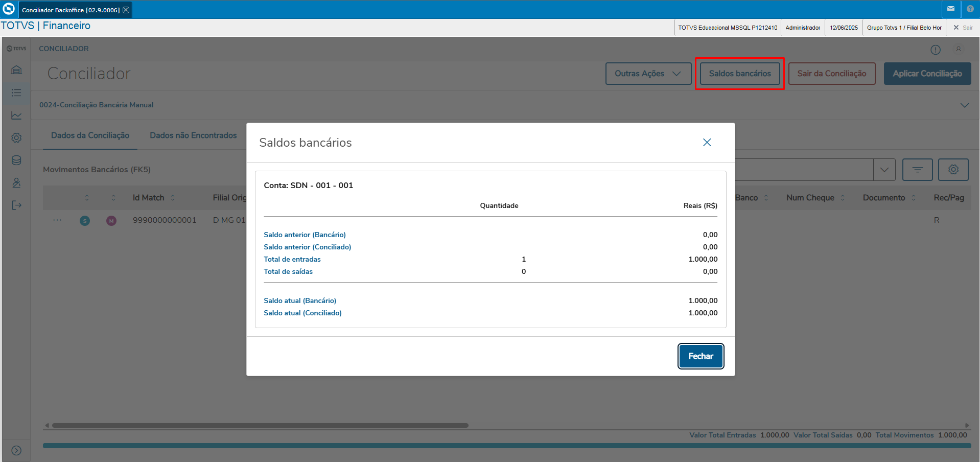Viewport: 980px width, 462px height.
Task: Click the scrollbar right arrow
Action: (x=967, y=425)
